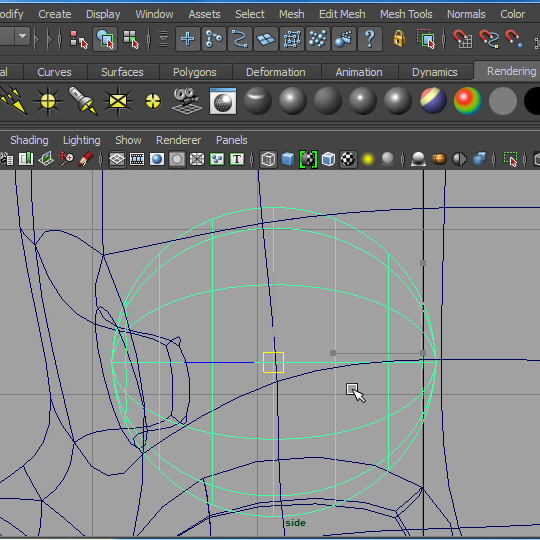This screenshot has height=540, width=540.
Task: Open the panel Renderer menu
Action: pos(178,140)
